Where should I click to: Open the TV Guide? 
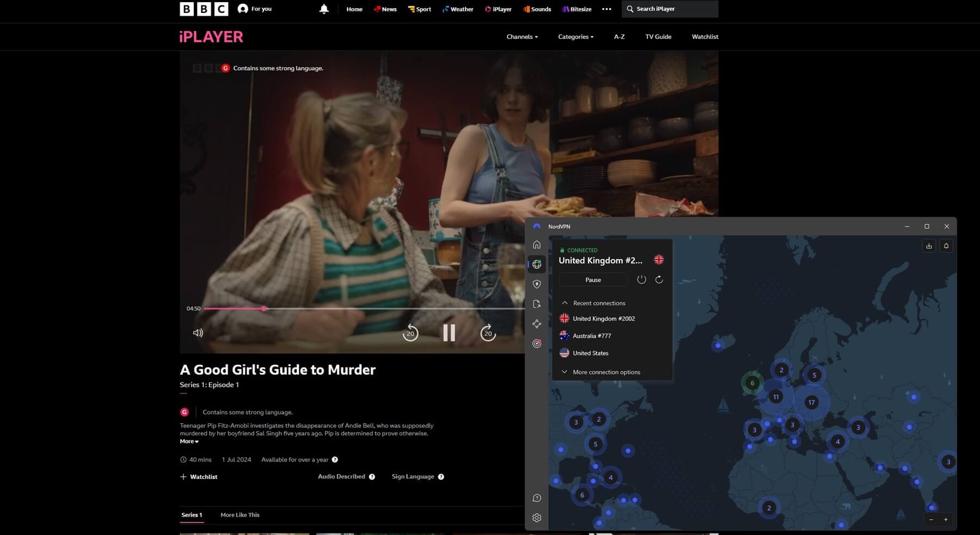pyautogui.click(x=658, y=36)
